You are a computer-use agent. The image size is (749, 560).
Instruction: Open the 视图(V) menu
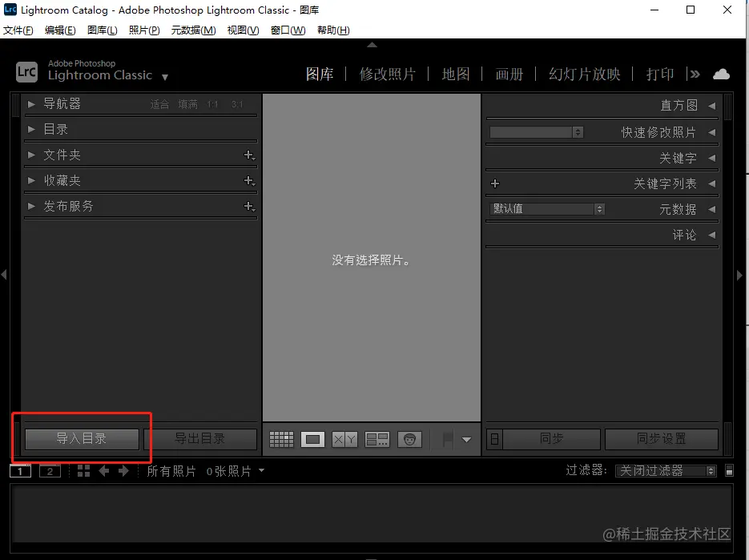point(244,30)
